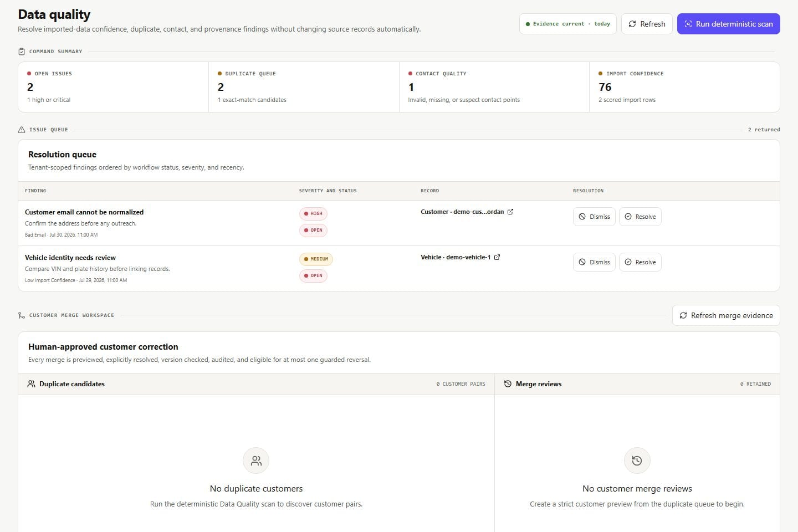Click the Evidence current today status pill
The height and width of the screenshot is (532, 798).
coord(567,24)
